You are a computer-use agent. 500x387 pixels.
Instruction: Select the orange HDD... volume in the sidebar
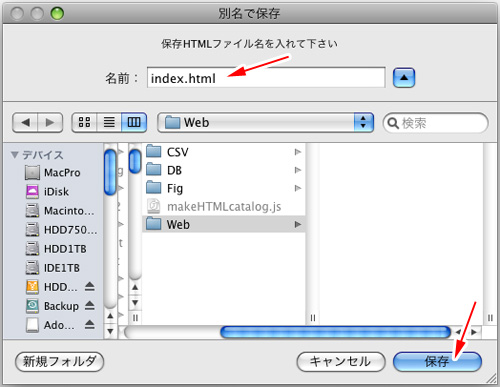pos(53,287)
